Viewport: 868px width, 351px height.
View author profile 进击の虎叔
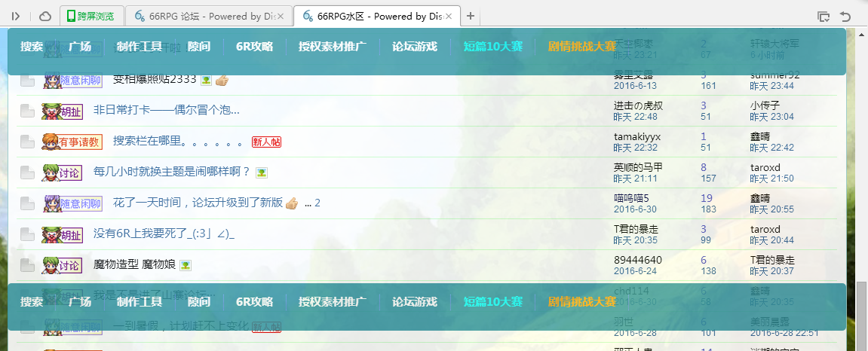pyautogui.click(x=638, y=105)
